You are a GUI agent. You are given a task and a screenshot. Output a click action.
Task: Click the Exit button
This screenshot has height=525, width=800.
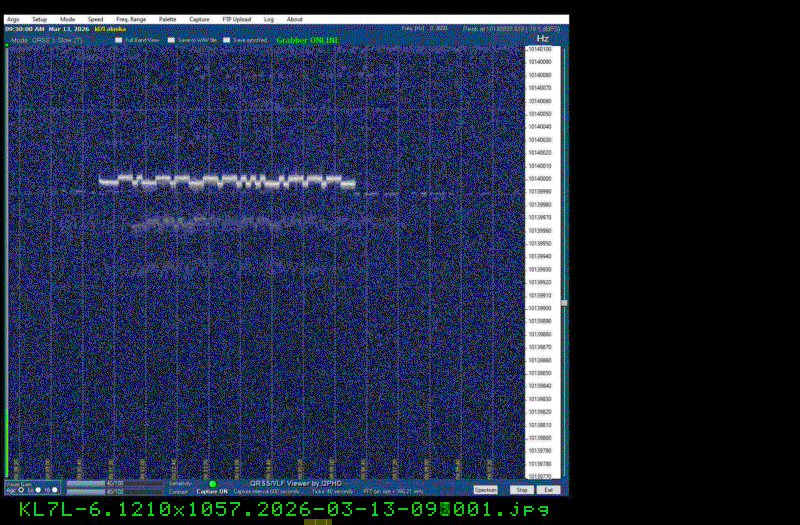tap(548, 490)
